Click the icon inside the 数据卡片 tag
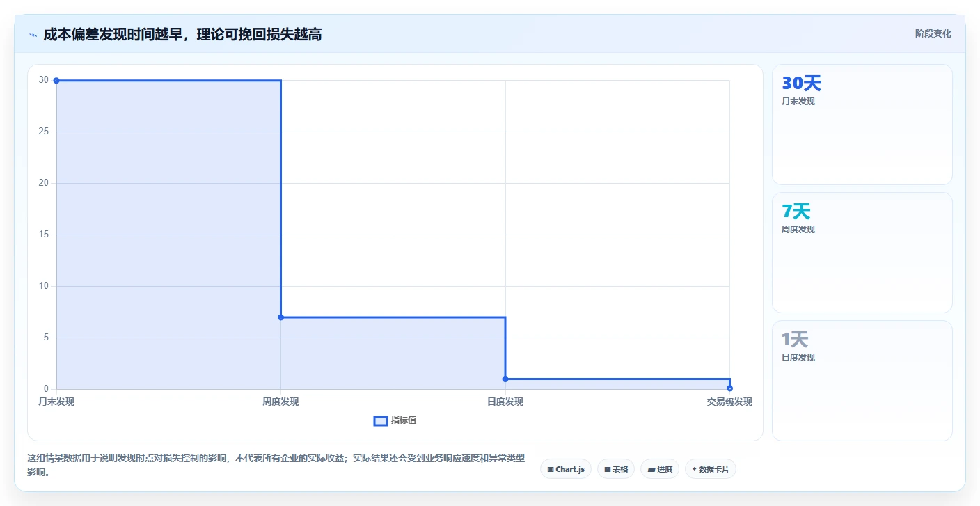Screen dimensions: 980x506 pos(694,469)
